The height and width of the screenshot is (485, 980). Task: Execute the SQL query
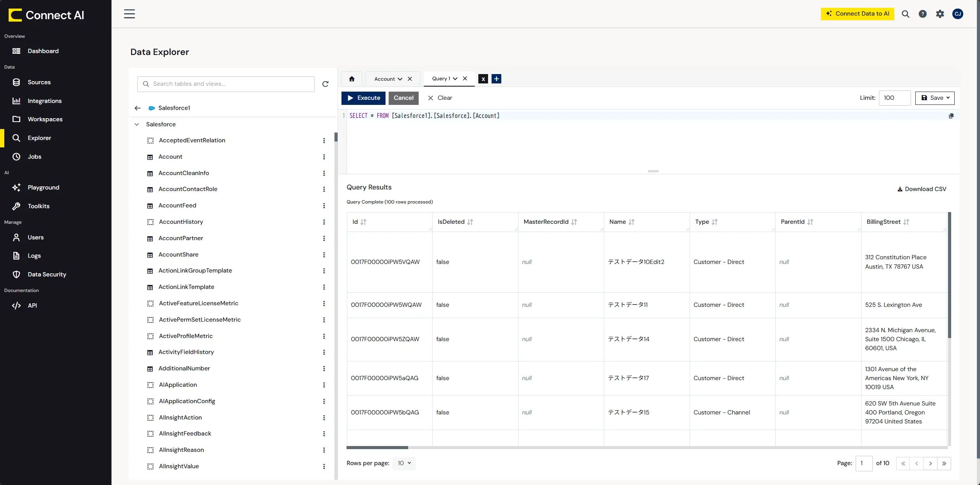[363, 98]
